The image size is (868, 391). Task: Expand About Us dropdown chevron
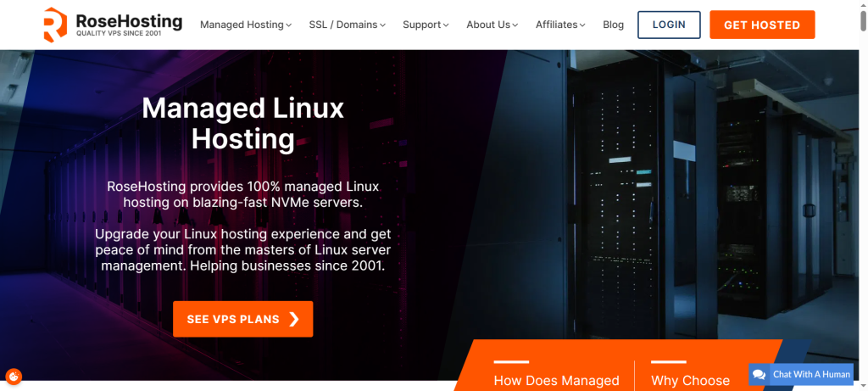click(515, 25)
